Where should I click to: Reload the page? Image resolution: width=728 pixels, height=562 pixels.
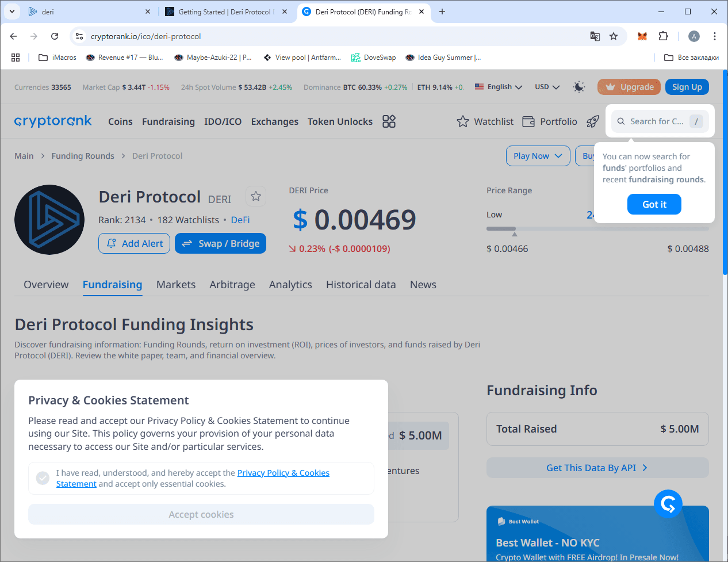[55, 36]
